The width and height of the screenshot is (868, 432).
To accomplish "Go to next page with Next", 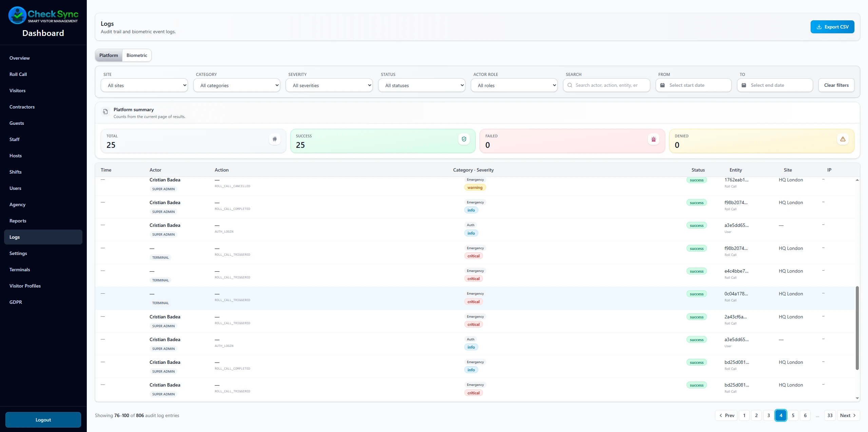I will 849,415.
